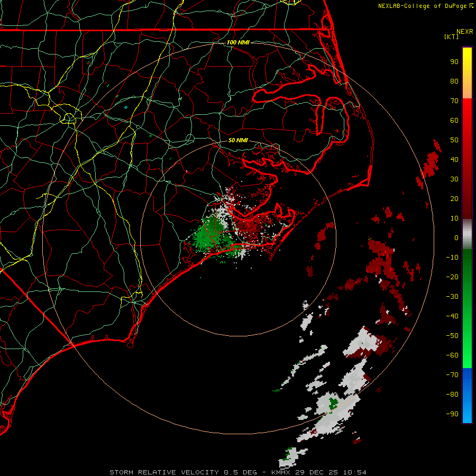This screenshot has height=476, width=476.
Task: Click the light blue bottom segment of color bar
Action: click(x=467, y=414)
